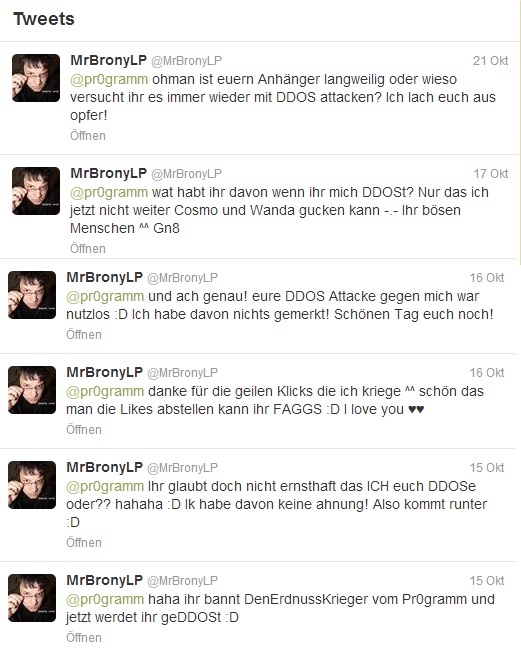Image resolution: width=521 pixels, height=652 pixels.
Task: Open the avatar of the 'kommt runter' tweet
Action: (32, 485)
